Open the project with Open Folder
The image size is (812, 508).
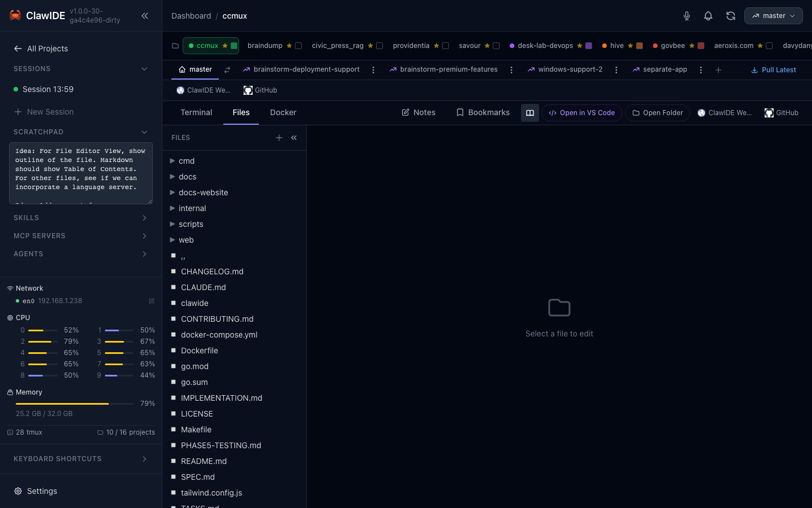pos(657,113)
